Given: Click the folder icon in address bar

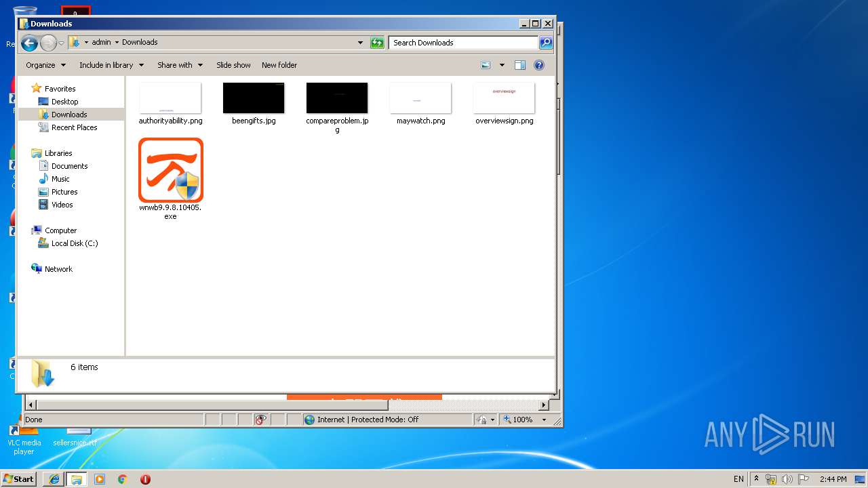Looking at the screenshot, I should pos(75,43).
